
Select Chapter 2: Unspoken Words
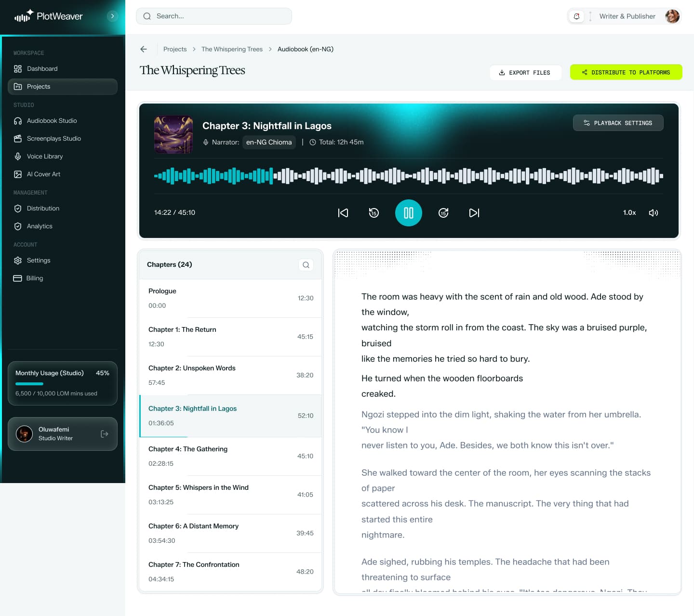230,376
